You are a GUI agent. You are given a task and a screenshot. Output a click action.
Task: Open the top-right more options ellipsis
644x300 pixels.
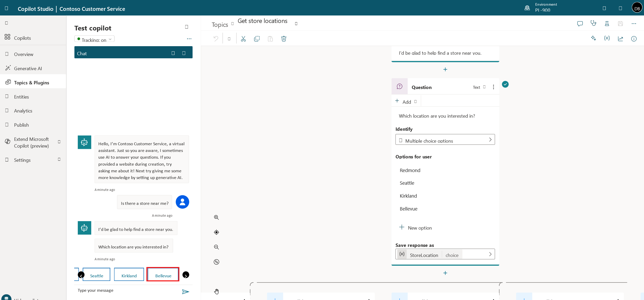point(634,24)
